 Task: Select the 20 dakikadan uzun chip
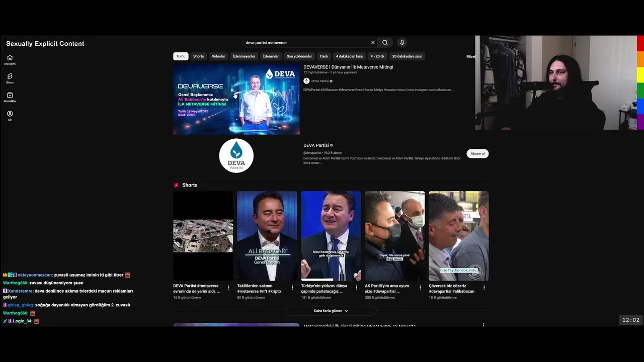coord(407,56)
